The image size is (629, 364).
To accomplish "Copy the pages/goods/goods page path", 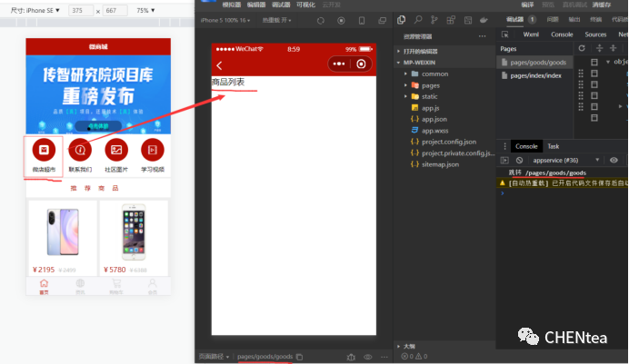I will pos(299,357).
